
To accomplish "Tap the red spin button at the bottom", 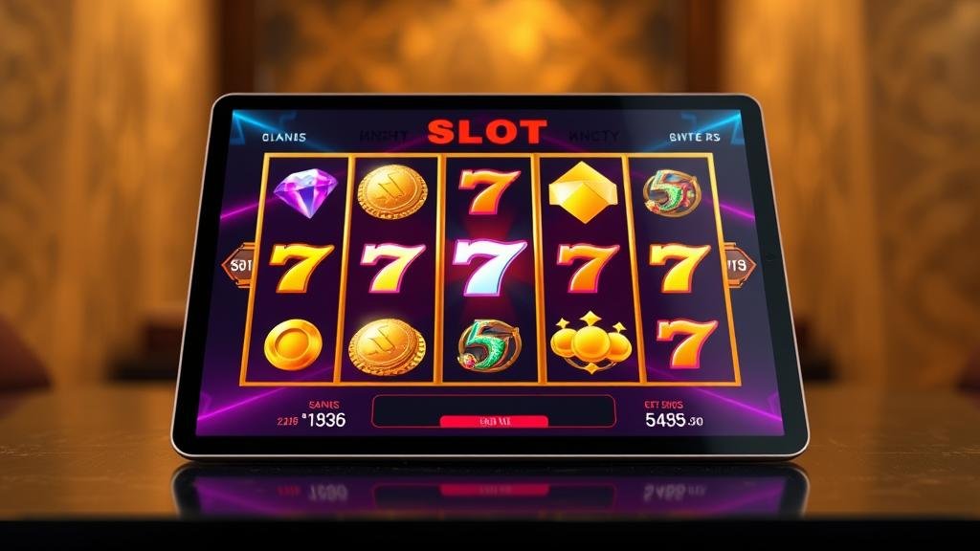I will coord(494,421).
